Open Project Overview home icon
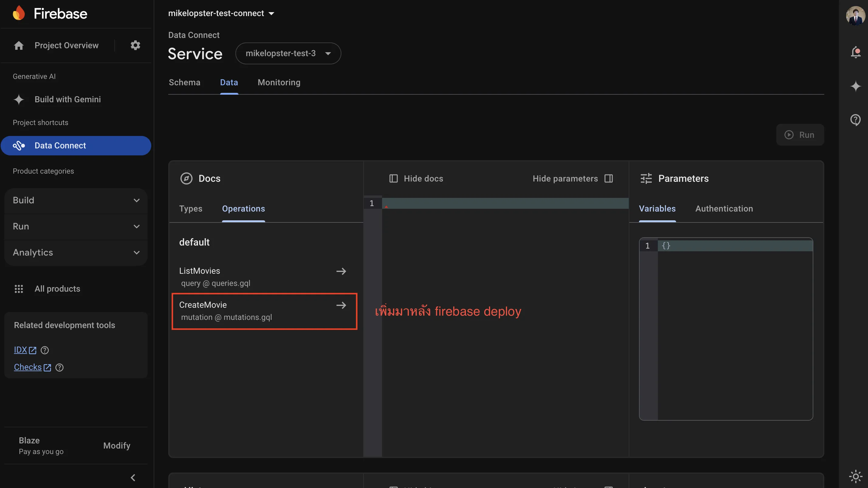The width and height of the screenshot is (868, 488). 19,46
